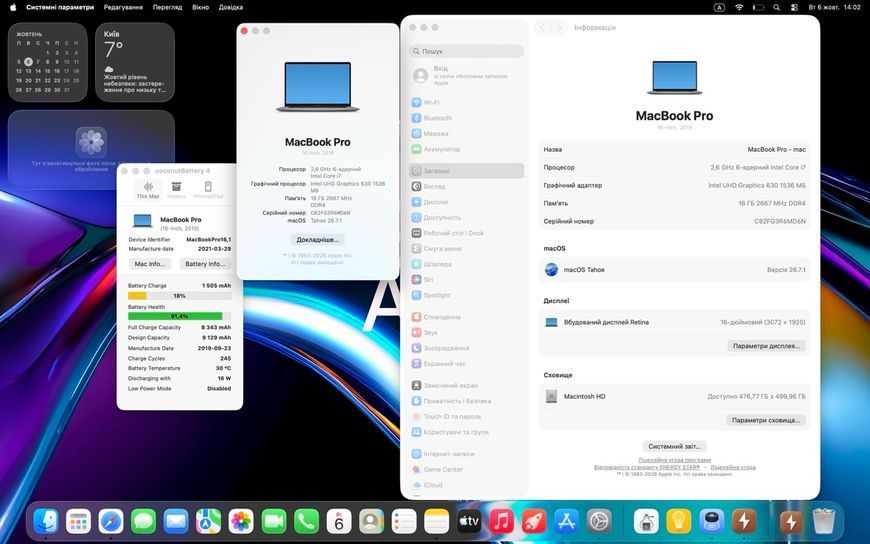Launch Photos from the Dock
The width and height of the screenshot is (870, 544).
point(241,522)
